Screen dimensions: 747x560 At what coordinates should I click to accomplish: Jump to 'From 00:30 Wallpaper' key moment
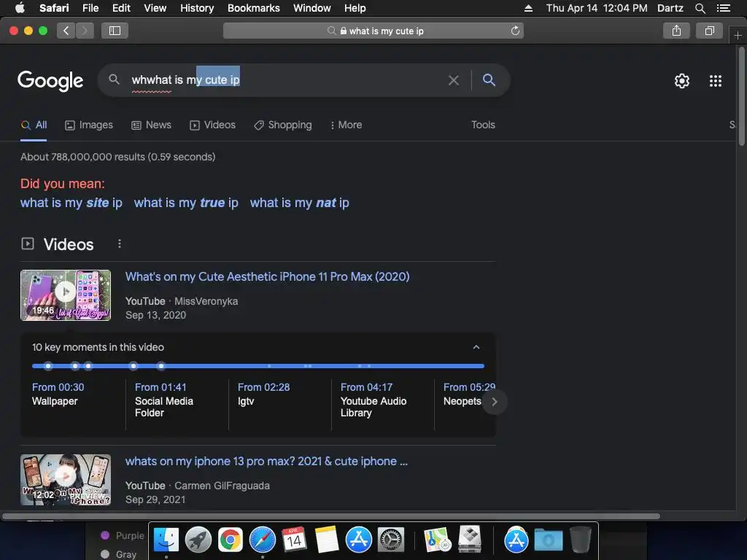pos(58,394)
